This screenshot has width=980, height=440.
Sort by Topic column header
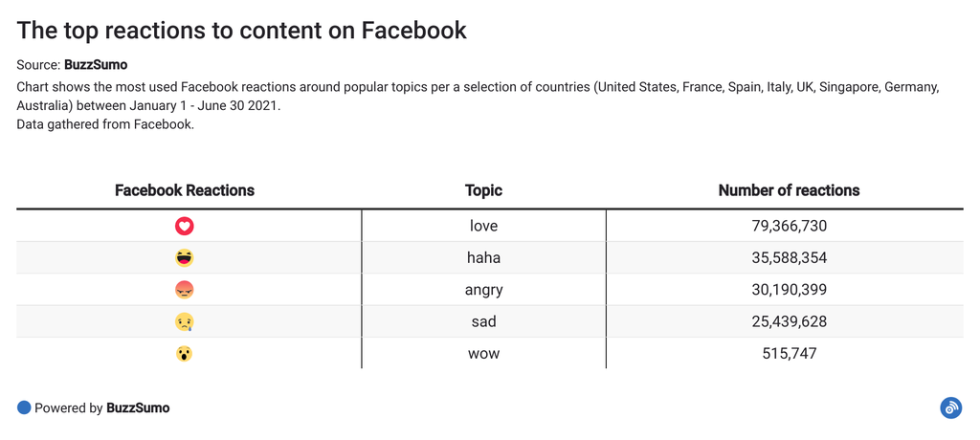tap(483, 190)
